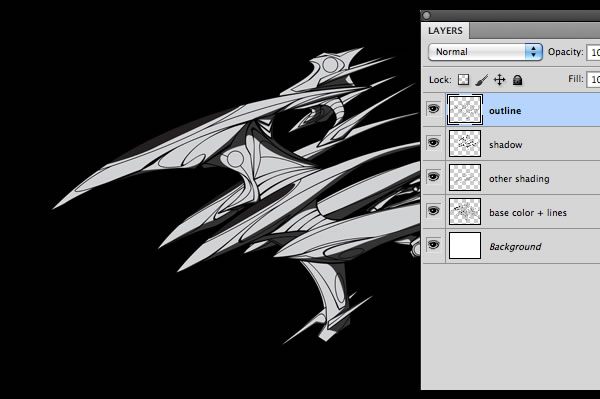Click the panel's round close button
This screenshot has height=399, width=600.
coord(426,15)
